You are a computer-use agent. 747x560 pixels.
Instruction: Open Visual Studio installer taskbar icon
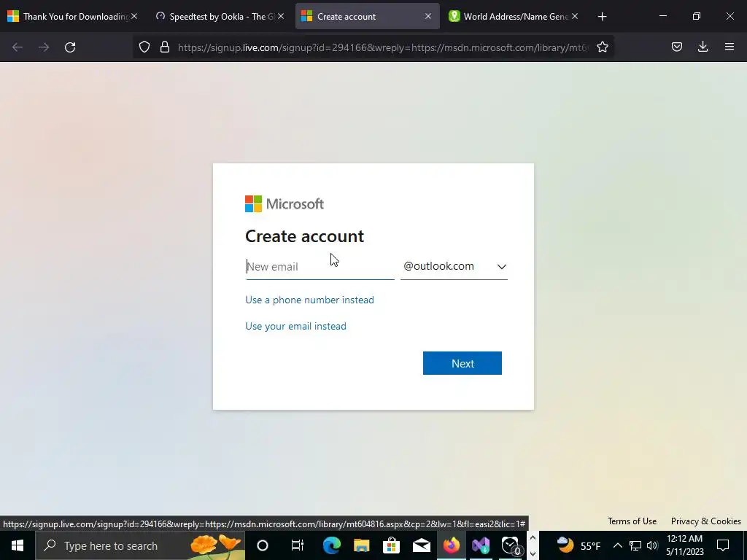481,545
